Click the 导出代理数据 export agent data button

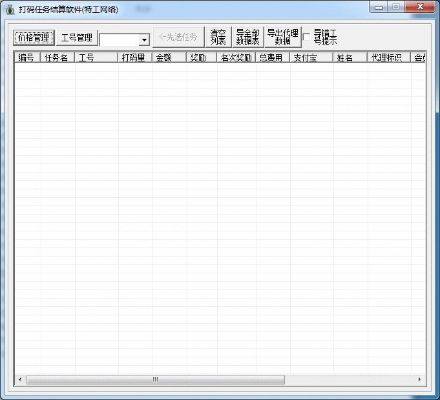click(283, 37)
